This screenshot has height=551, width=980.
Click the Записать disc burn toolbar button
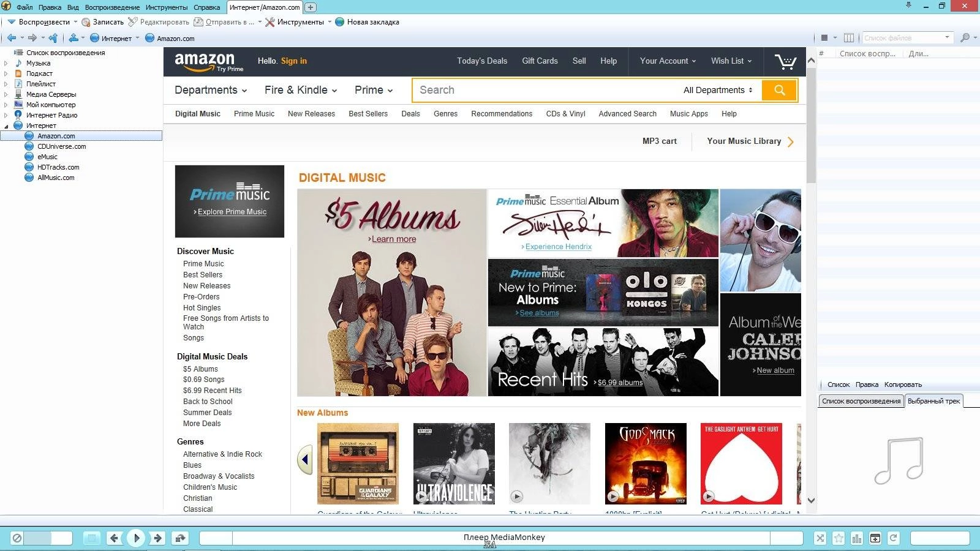tap(103, 22)
